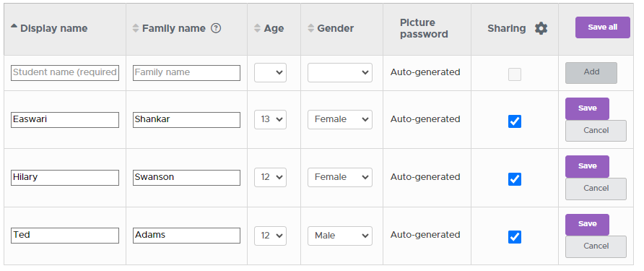Open Hilary's age dropdown showing 12

[270, 177]
